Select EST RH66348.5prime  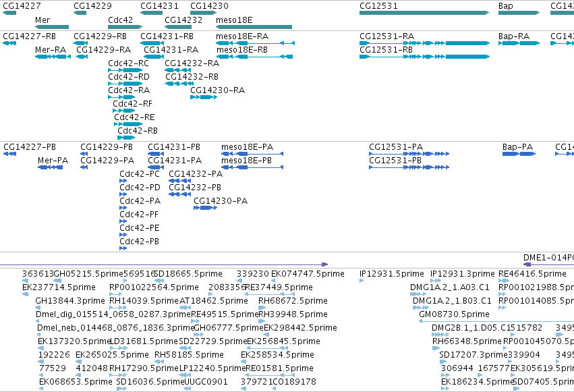[467, 341]
